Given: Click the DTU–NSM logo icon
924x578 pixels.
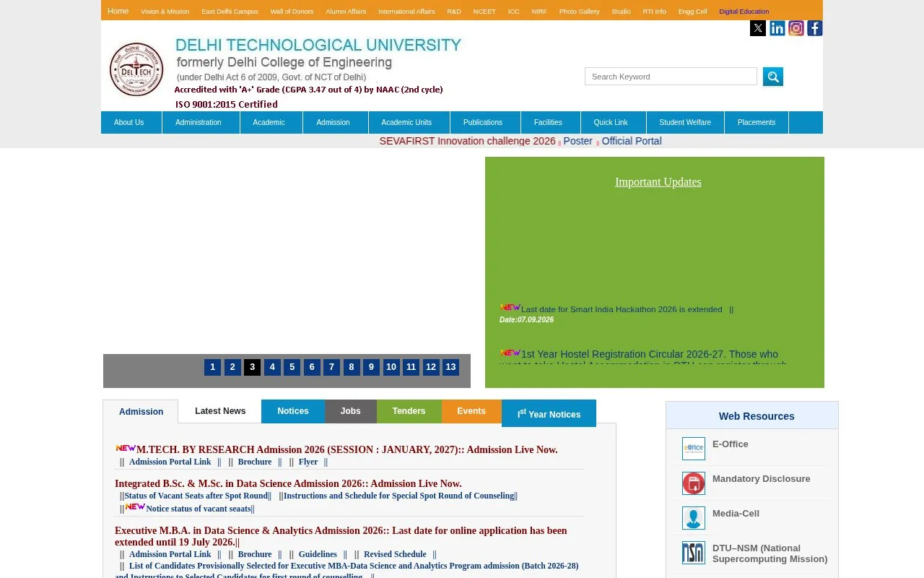Looking at the screenshot, I should (x=694, y=553).
